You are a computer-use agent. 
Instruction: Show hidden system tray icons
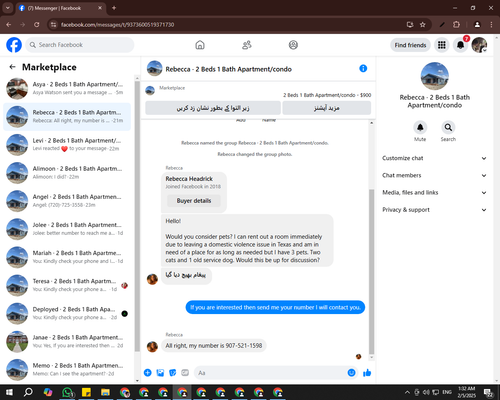(407, 392)
